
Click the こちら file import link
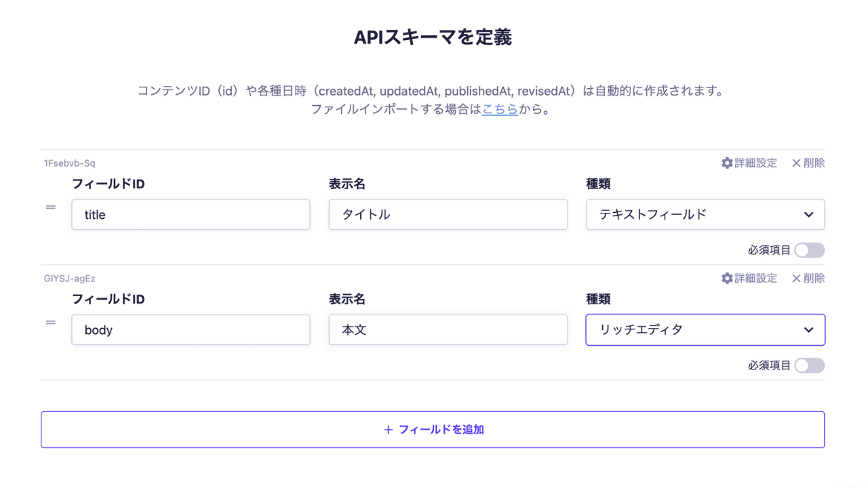pyautogui.click(x=500, y=109)
